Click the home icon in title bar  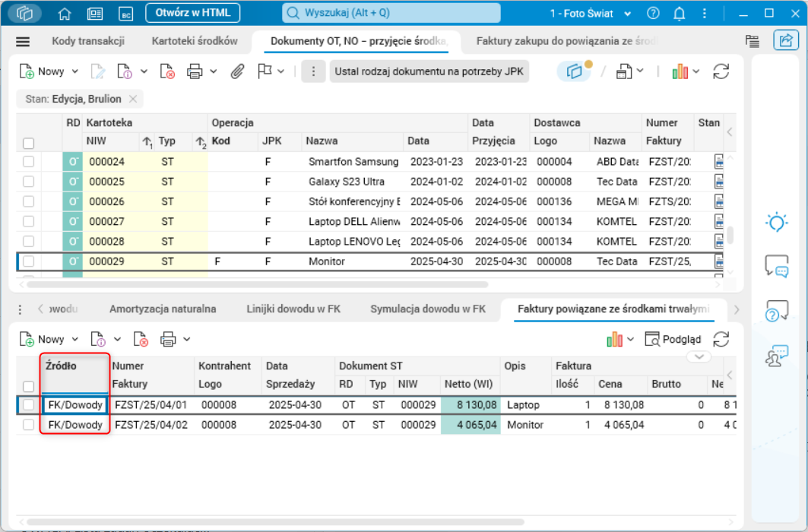point(65,14)
